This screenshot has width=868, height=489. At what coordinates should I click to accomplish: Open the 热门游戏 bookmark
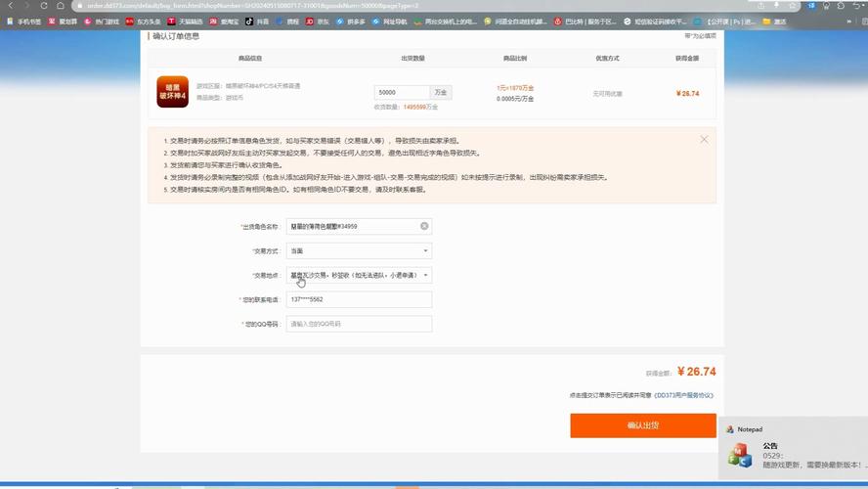pyautogui.click(x=102, y=22)
